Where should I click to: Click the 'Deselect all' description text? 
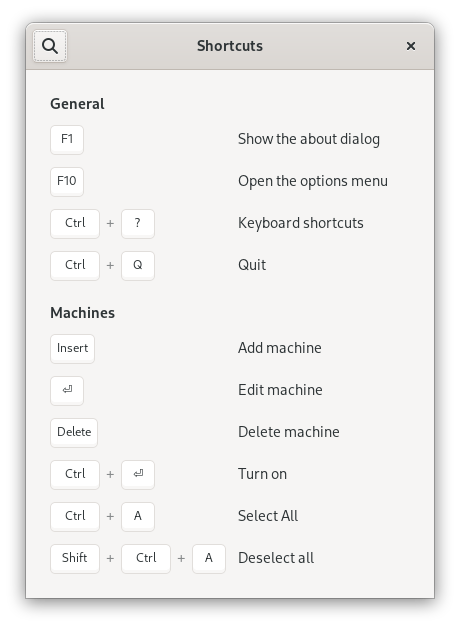[276, 558]
